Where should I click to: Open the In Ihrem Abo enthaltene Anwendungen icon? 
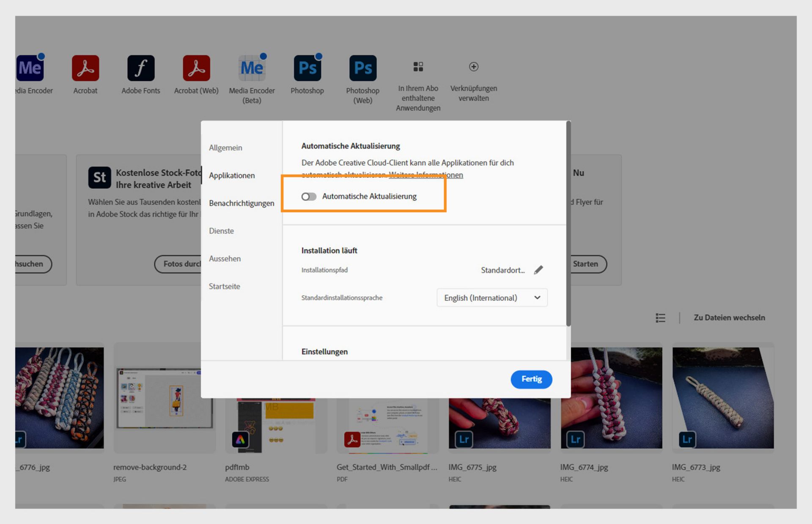pos(418,67)
